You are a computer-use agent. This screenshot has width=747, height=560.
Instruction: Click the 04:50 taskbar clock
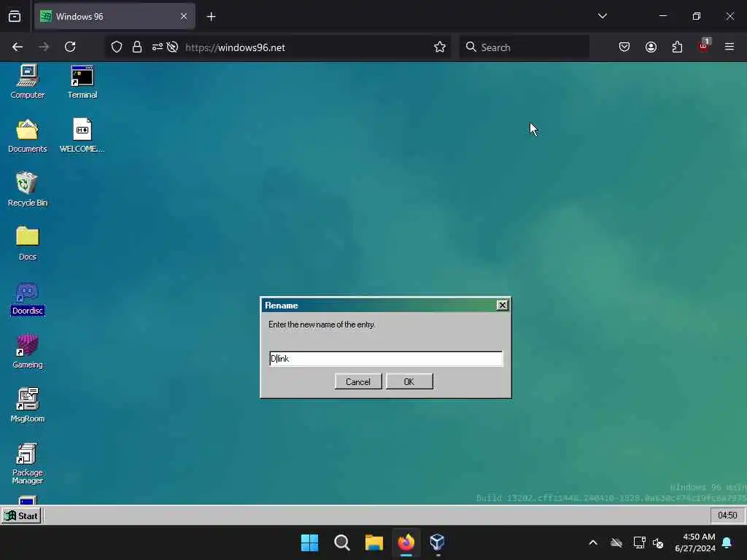coord(727,516)
